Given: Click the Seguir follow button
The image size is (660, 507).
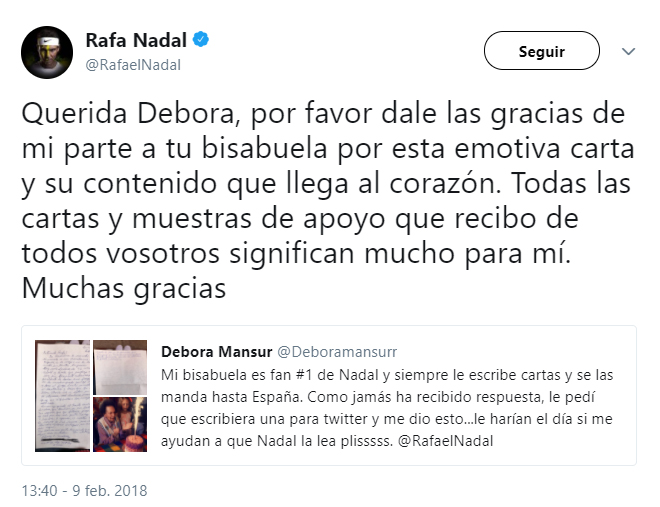Looking at the screenshot, I should (541, 50).
